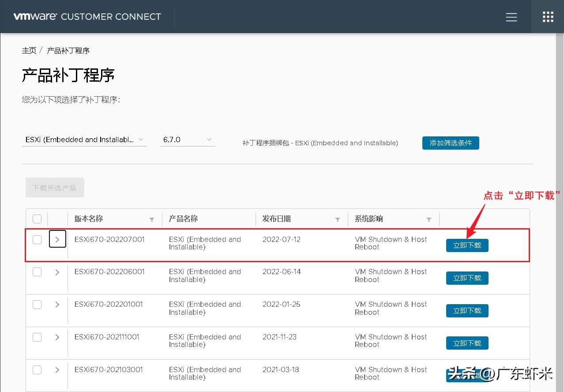Expand the ESXi670-202207001 row details
The image size is (564, 392).
(x=57, y=239)
